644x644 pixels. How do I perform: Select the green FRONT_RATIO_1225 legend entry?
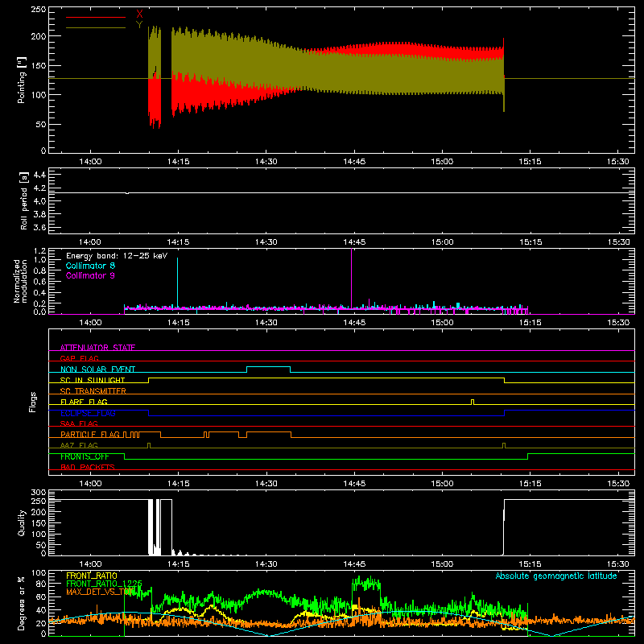(x=104, y=584)
